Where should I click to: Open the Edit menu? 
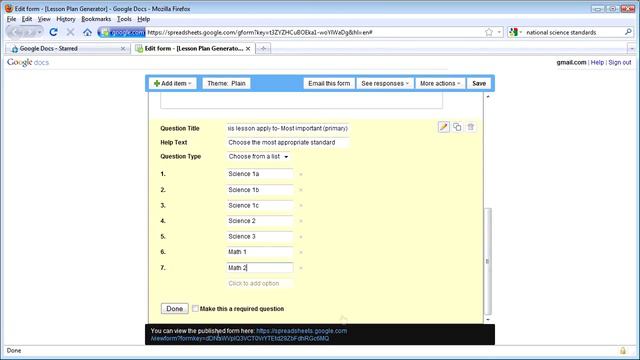point(27,19)
